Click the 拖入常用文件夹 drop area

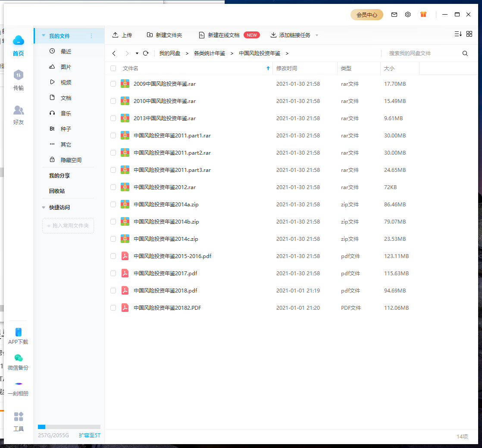tap(68, 226)
